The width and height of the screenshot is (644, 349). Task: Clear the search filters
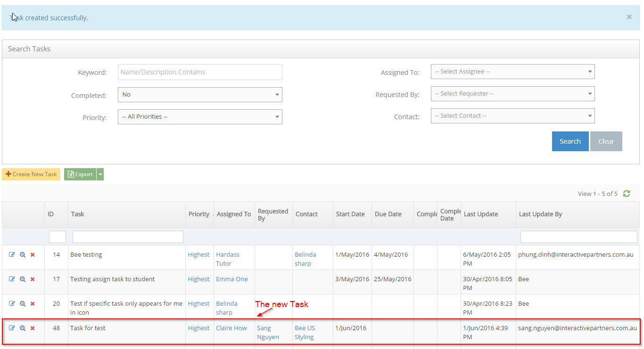click(x=606, y=141)
